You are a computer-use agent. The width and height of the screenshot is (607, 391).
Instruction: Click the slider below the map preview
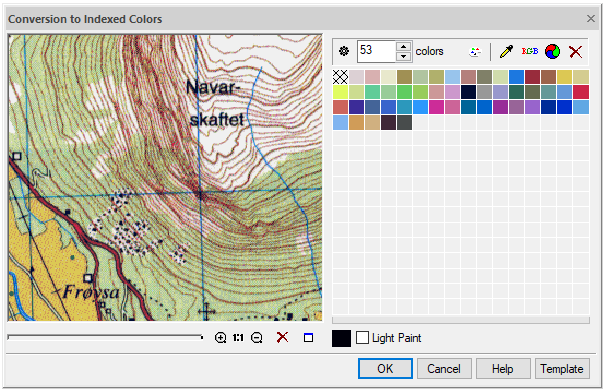coord(105,337)
